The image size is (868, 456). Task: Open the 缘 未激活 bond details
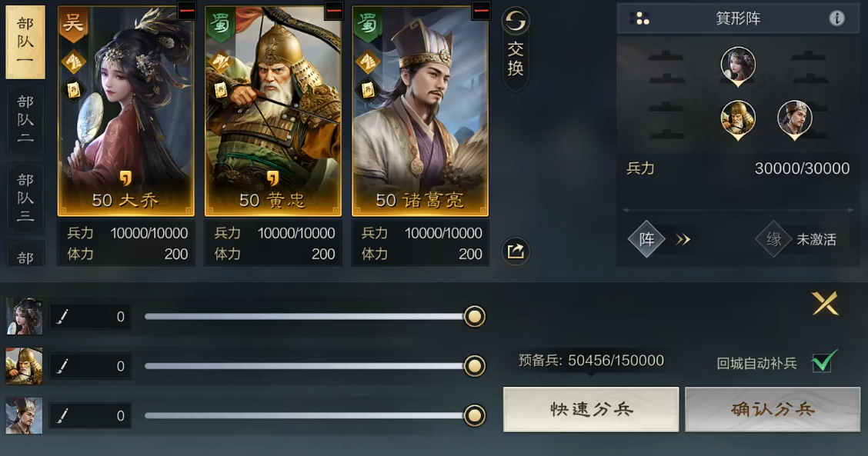click(796, 239)
